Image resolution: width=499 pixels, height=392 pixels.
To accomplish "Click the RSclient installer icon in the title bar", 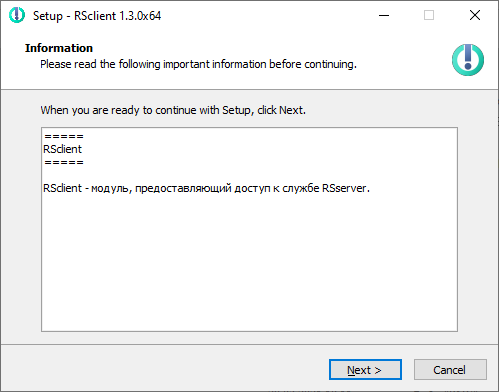I will coord(17,15).
